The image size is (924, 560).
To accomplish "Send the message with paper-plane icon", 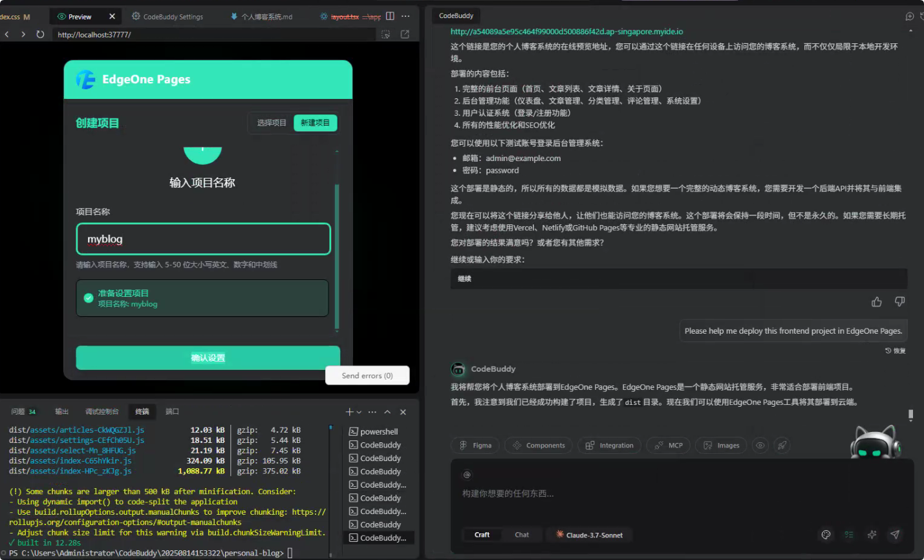I will (895, 535).
